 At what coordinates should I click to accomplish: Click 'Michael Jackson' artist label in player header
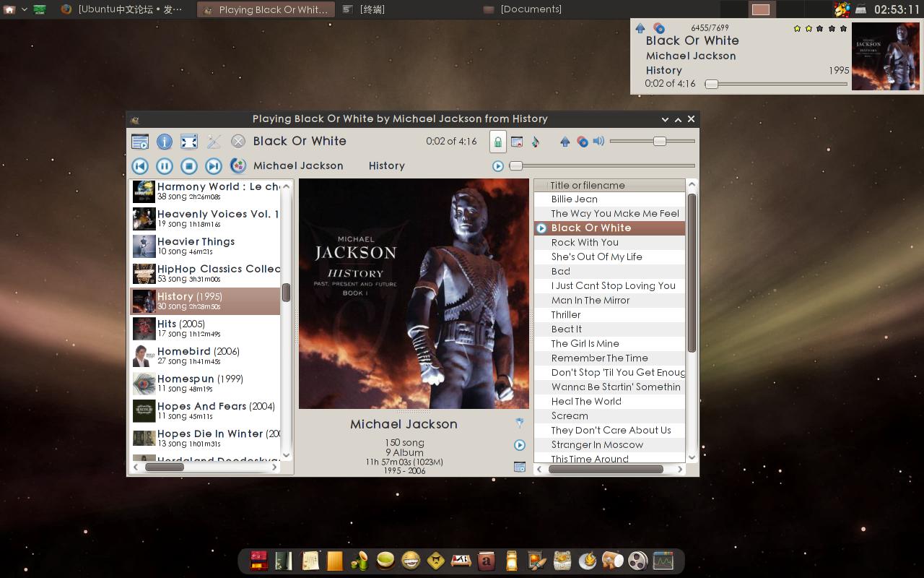point(298,166)
